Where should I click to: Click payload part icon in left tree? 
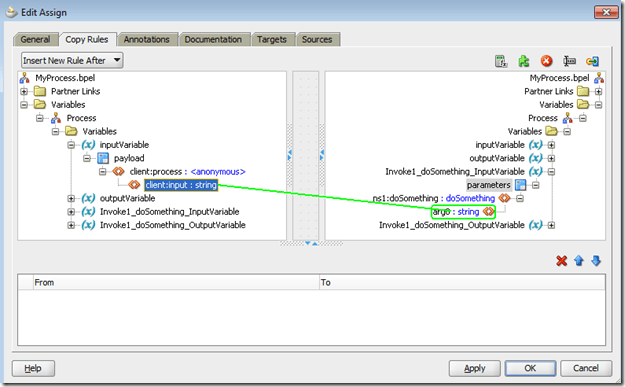point(103,158)
